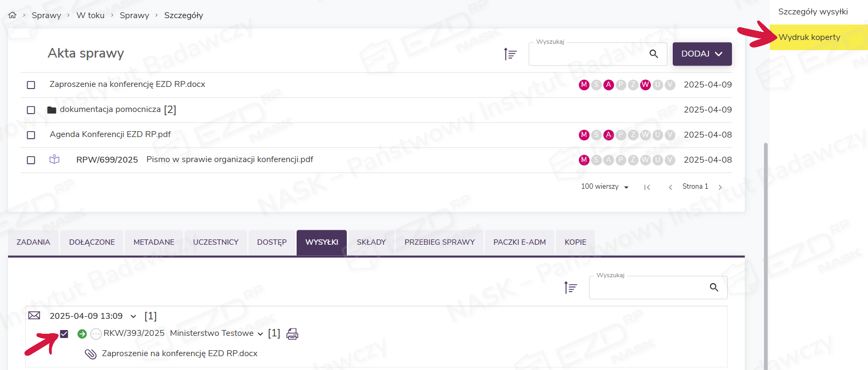Open the 100 wierszy rows-per-page dropdown

[604, 187]
